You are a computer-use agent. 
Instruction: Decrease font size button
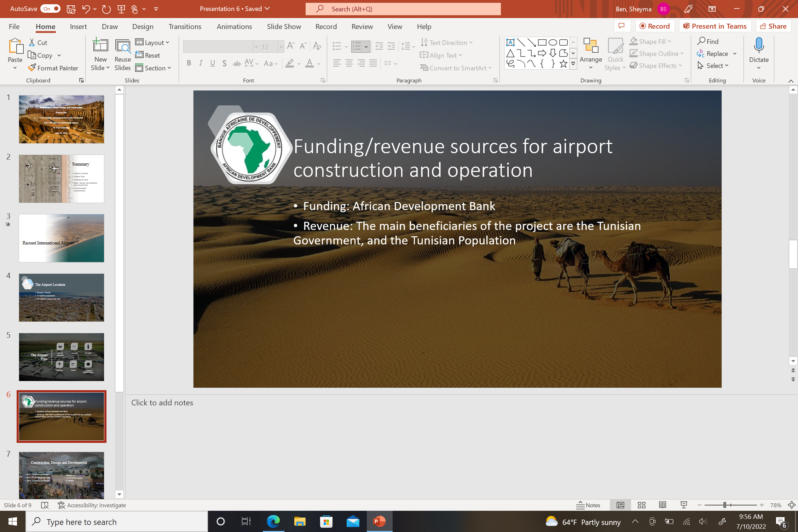pyautogui.click(x=303, y=46)
